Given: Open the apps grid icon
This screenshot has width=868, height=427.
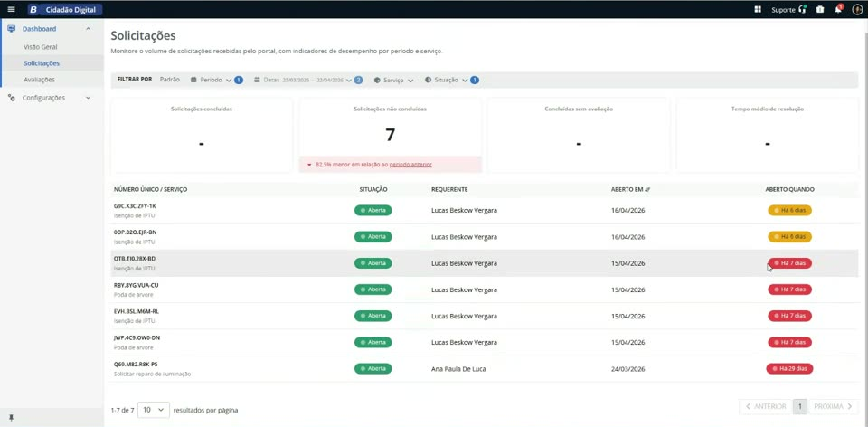Looking at the screenshot, I should point(758,9).
